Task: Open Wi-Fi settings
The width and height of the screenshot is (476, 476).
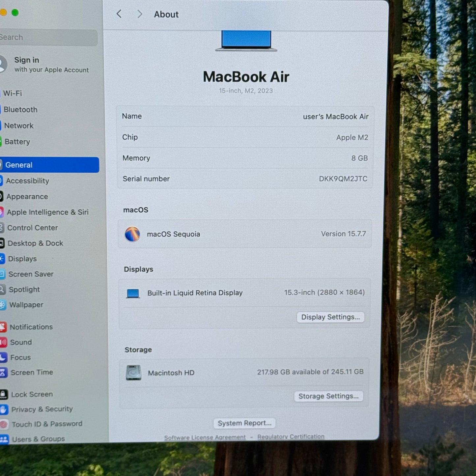Action: pyautogui.click(x=13, y=93)
